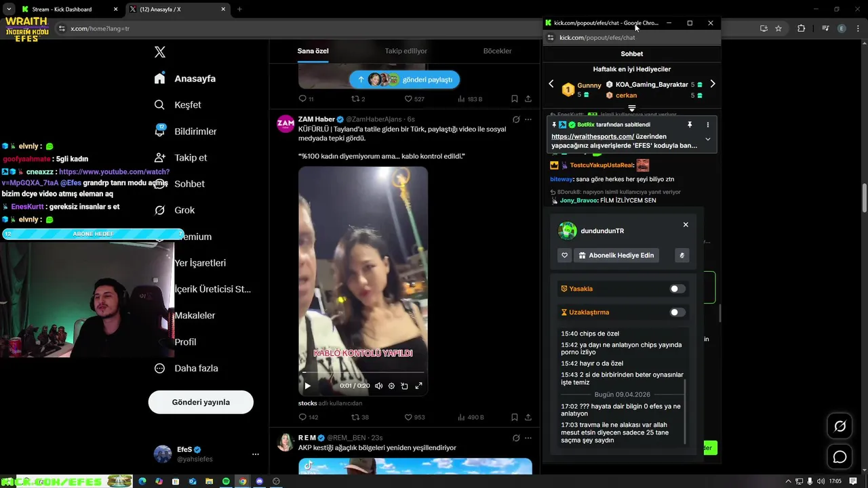868x488 pixels.
Task: Open Grok floating button
Action: click(840, 426)
